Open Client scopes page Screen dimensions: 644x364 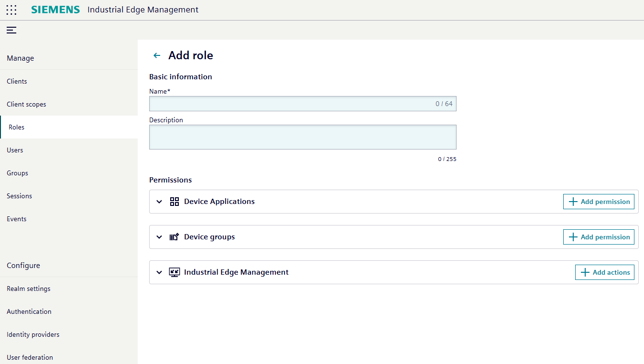point(26,104)
